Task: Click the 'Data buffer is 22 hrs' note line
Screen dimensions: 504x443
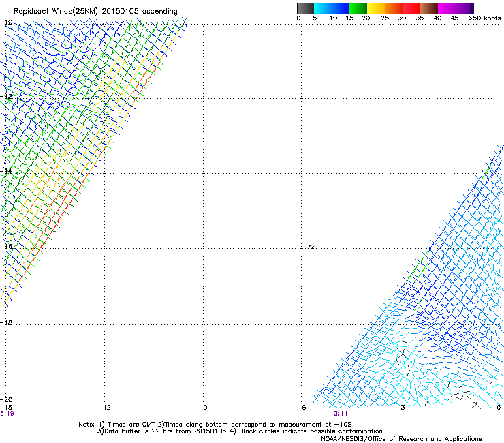Action: [240, 431]
